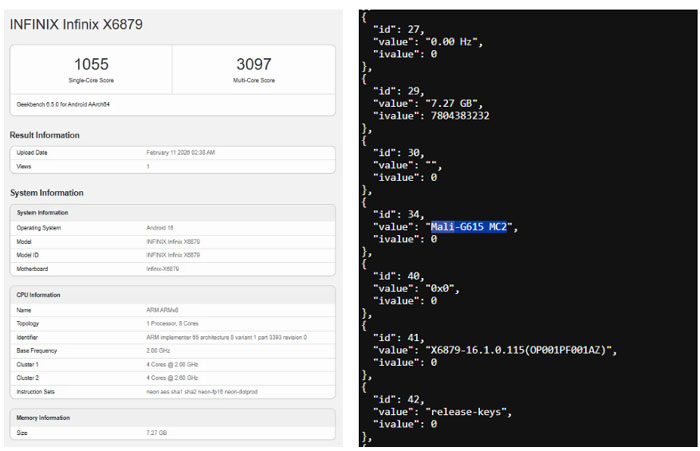Select the Motherboard Infinix-X6879 row
The image size is (700, 451).
(x=172, y=269)
